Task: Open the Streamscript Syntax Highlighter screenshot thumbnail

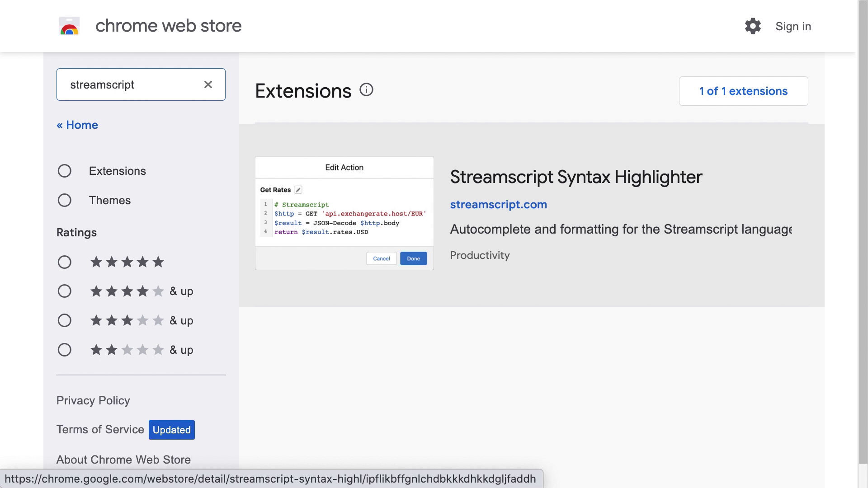Action: click(344, 213)
